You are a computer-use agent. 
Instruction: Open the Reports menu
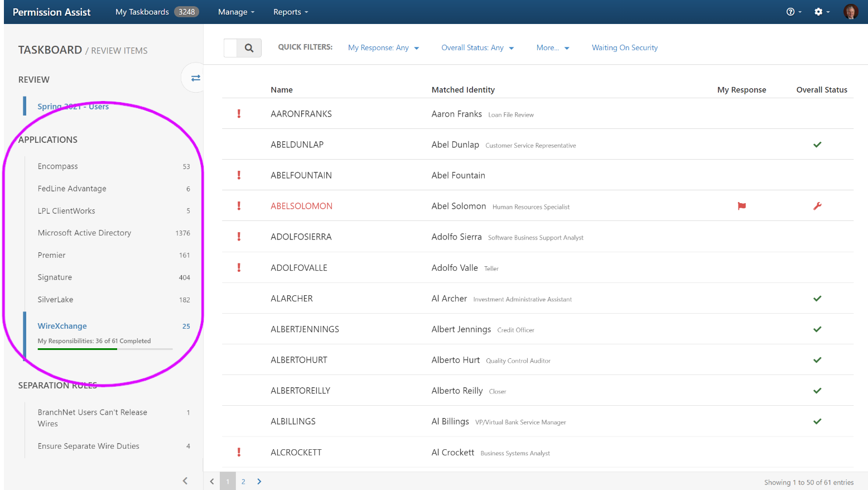(290, 12)
